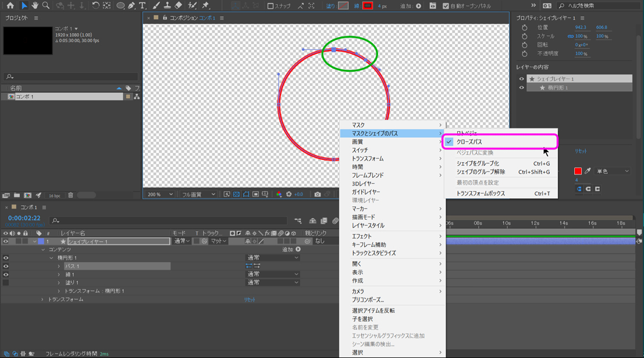
Task: Click the 追加 add button in the toolbar
Action: [418, 6]
